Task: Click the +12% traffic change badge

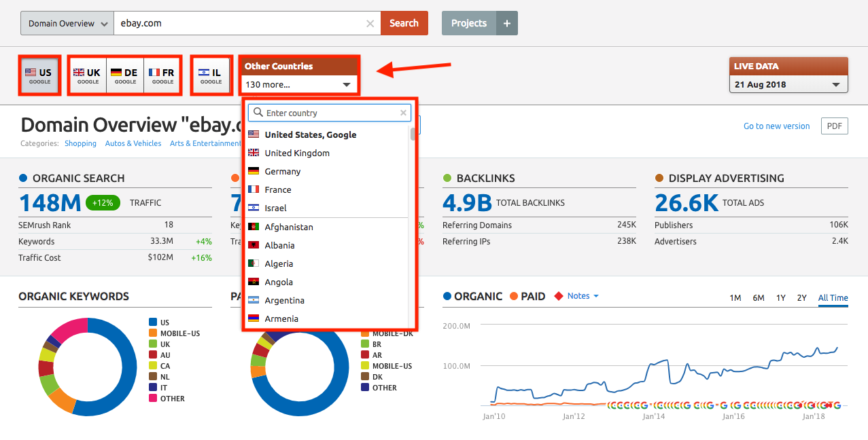Action: 103,202
